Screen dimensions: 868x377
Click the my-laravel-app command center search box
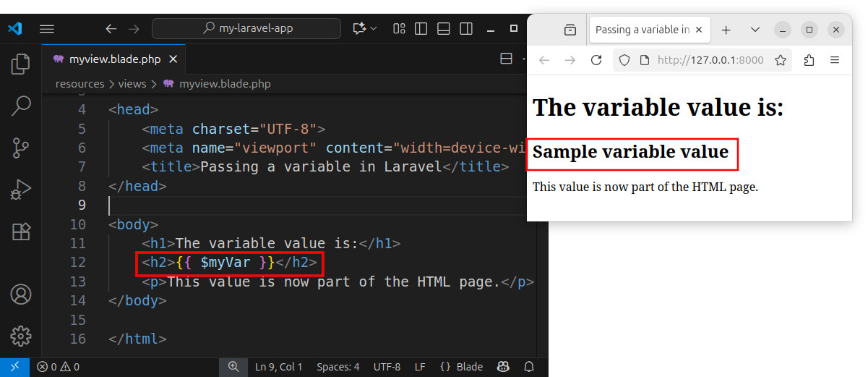246,29
